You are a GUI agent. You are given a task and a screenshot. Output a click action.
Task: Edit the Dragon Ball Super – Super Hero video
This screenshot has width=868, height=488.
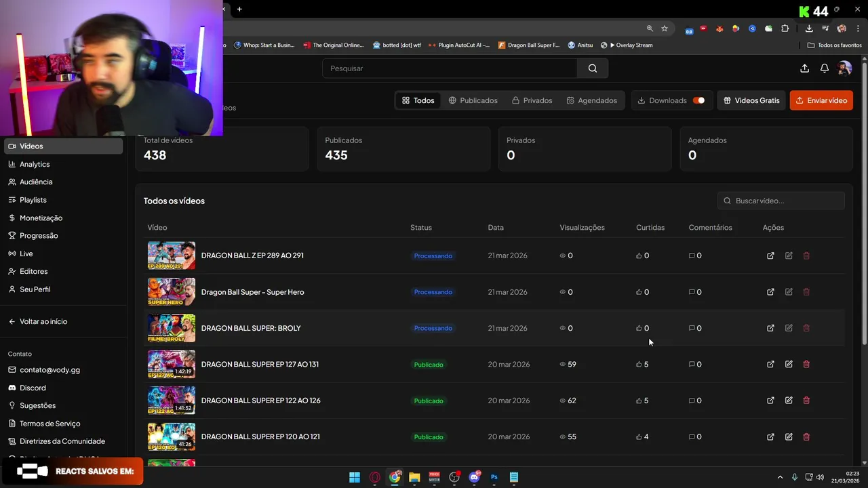789,292
